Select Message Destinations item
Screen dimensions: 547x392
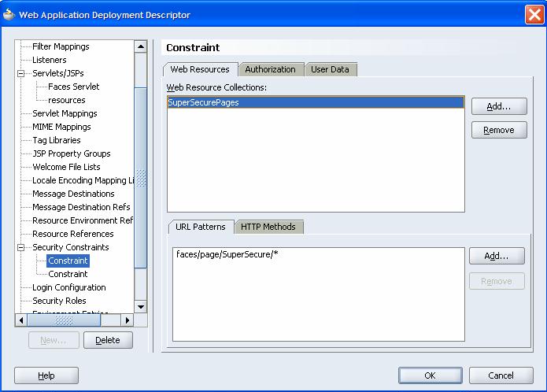73,194
